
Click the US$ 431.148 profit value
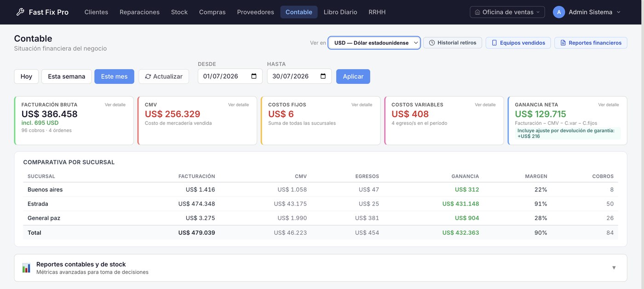[x=461, y=204]
